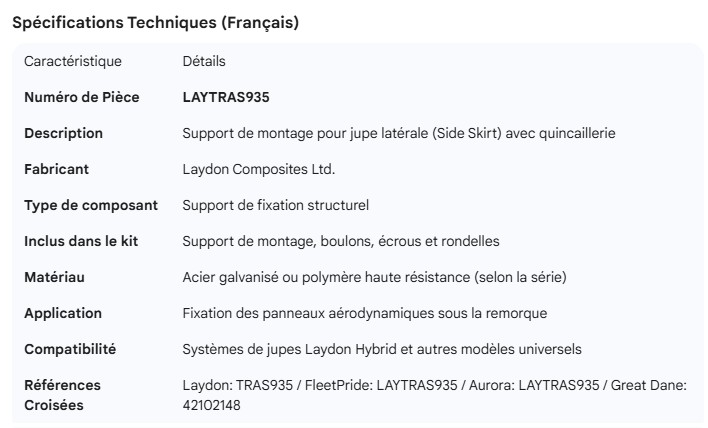Click the "Références Croisées" row label
The image size is (708, 428).
click(62, 395)
